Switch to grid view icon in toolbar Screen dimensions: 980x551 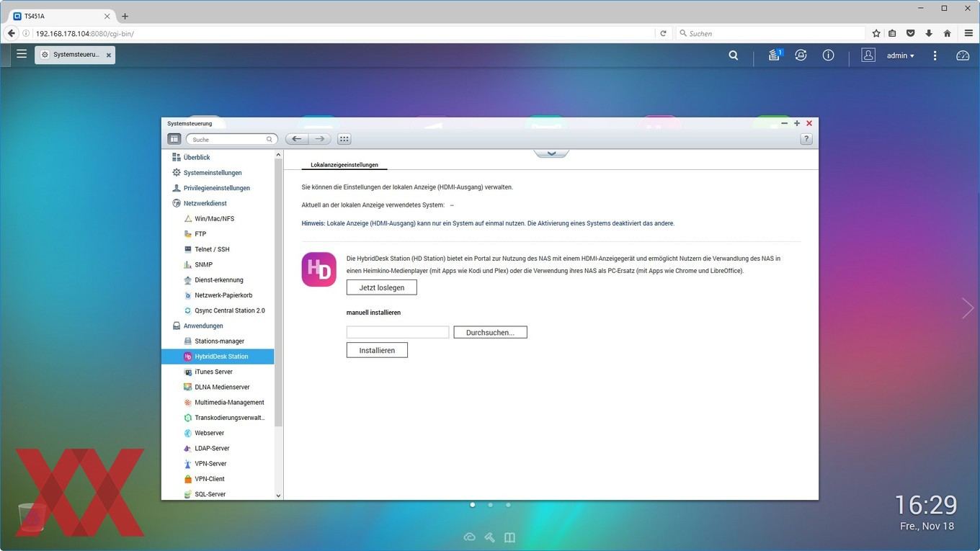click(344, 139)
